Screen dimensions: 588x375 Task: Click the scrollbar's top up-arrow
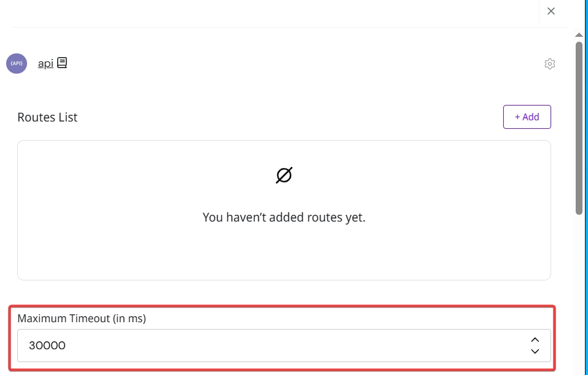tap(579, 35)
